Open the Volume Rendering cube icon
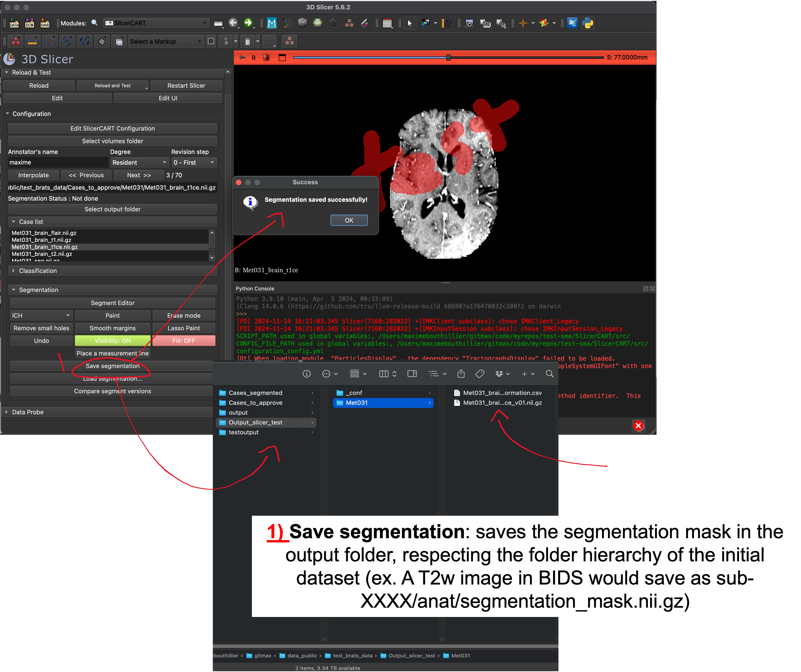The image size is (801, 672). [x=303, y=23]
